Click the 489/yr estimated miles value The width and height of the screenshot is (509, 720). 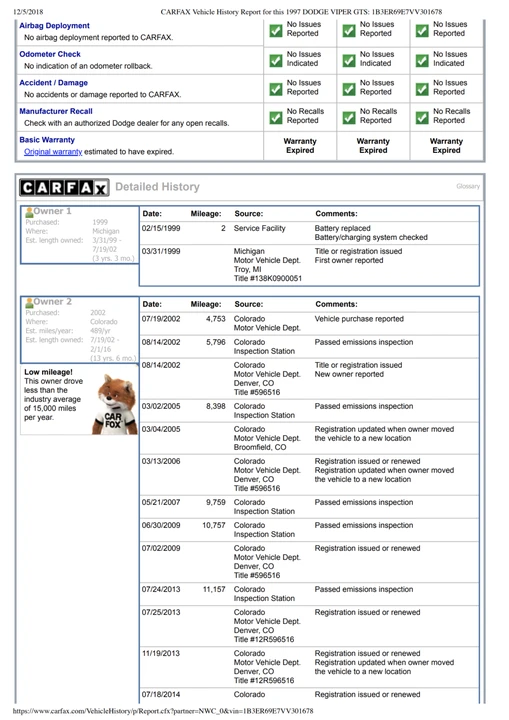[x=100, y=331]
